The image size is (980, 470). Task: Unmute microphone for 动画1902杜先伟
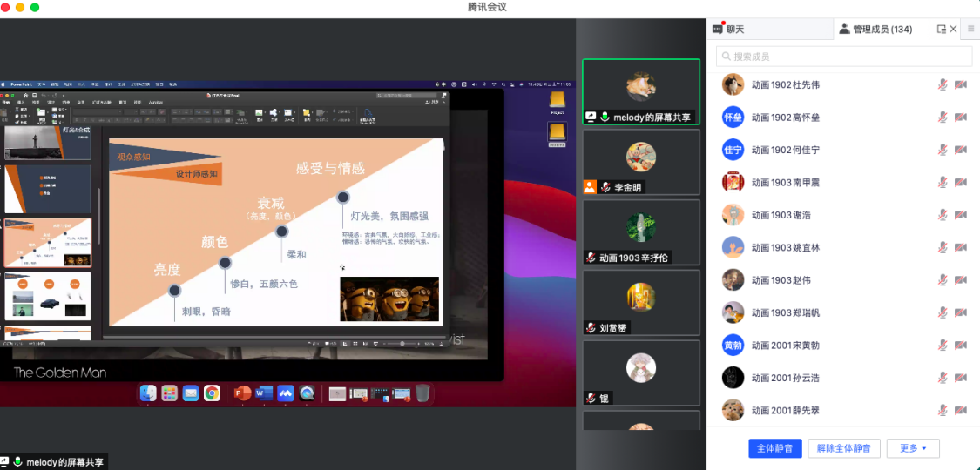tap(942, 84)
